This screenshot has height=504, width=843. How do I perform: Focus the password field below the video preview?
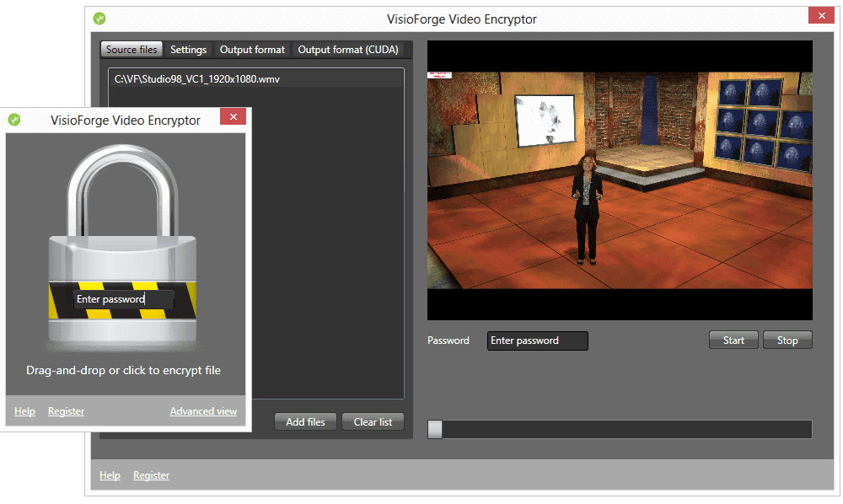pyautogui.click(x=537, y=340)
